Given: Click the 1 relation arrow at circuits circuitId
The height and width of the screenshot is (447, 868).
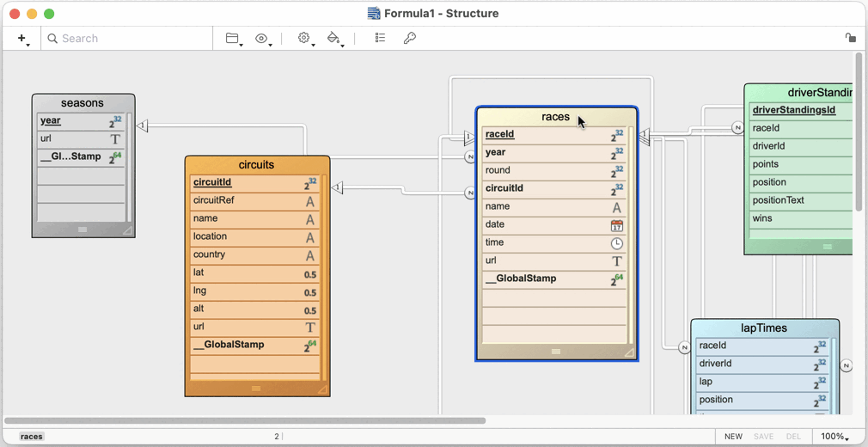Looking at the screenshot, I should coord(337,187).
